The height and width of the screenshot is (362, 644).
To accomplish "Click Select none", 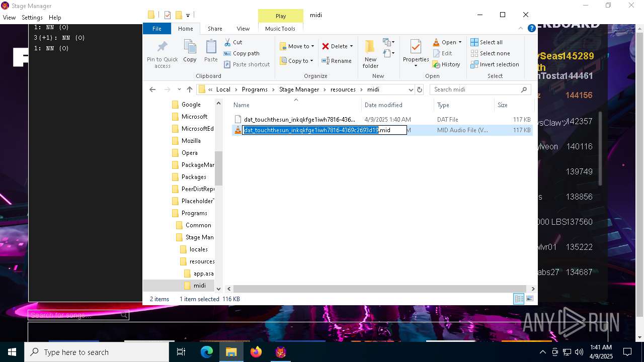I will (x=490, y=53).
